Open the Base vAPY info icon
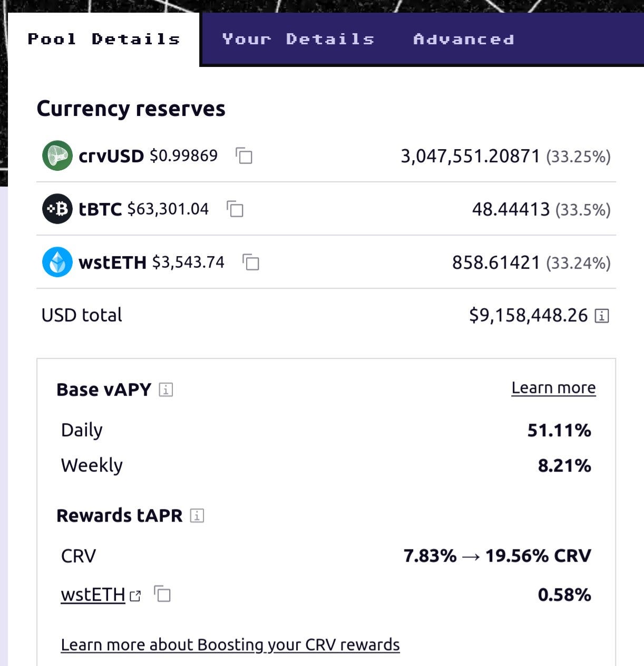This screenshot has height=666, width=644. pos(166,389)
